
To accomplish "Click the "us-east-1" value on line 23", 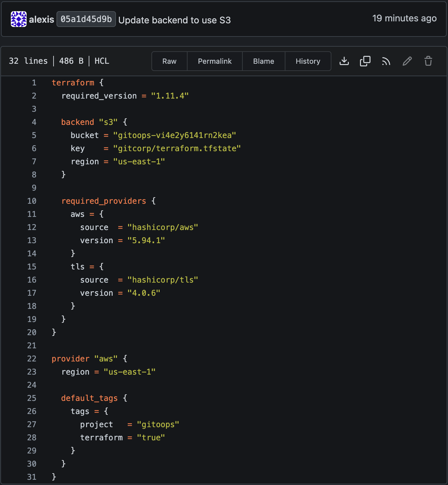I will point(130,372).
